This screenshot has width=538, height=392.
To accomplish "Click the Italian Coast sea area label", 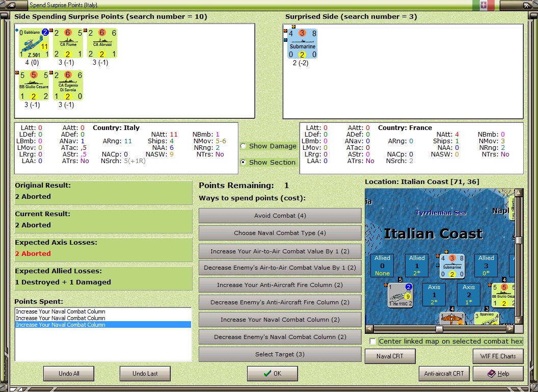I will [434, 234].
